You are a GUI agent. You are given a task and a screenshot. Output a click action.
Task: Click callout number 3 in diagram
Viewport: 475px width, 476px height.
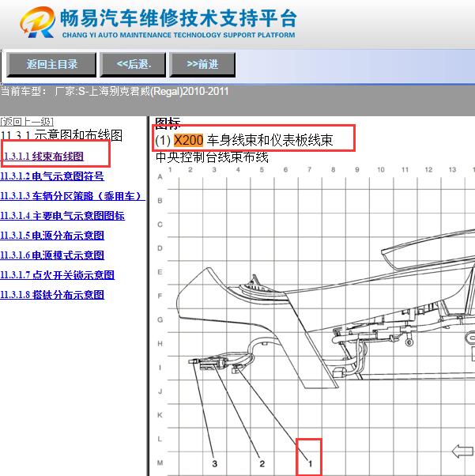(215, 463)
